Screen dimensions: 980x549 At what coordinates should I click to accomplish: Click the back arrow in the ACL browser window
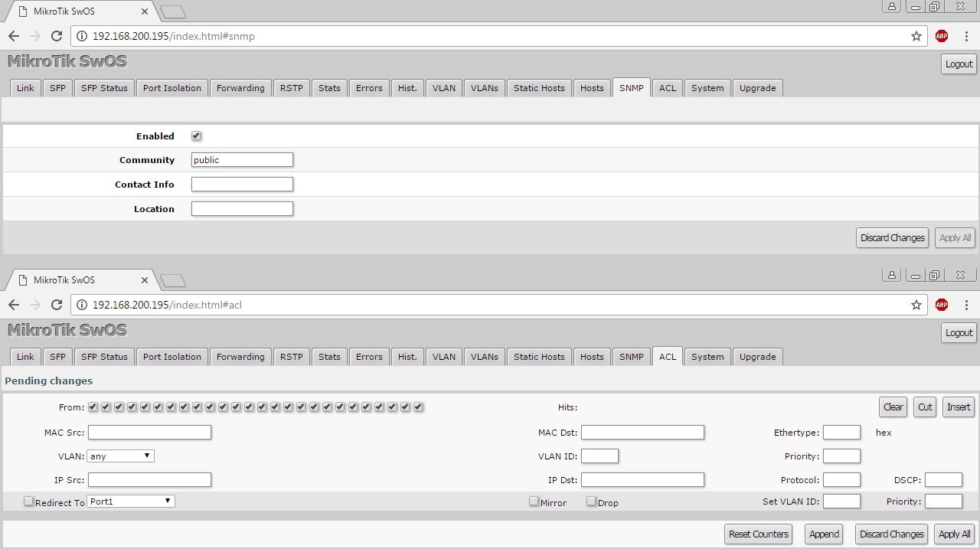pos(14,305)
